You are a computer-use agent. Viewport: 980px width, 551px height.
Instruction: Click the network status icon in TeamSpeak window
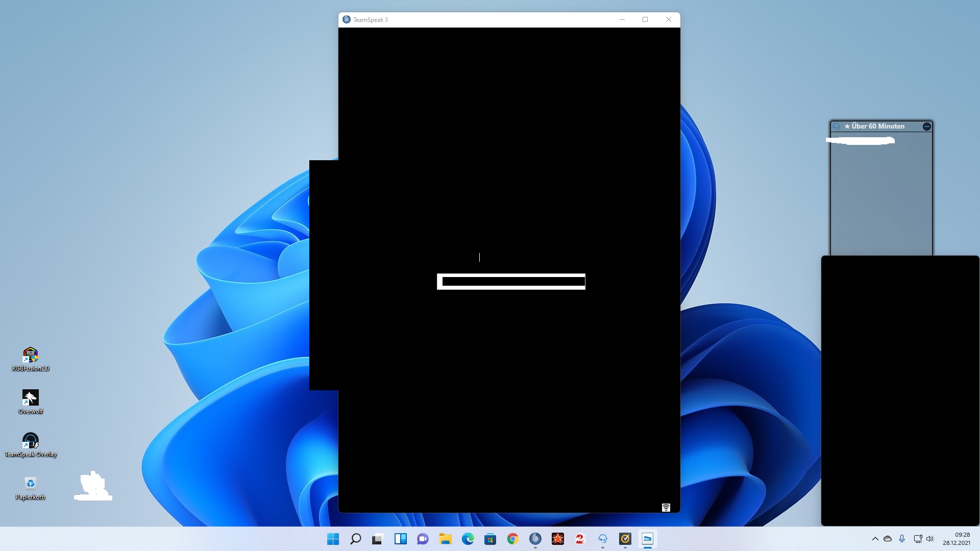(x=666, y=507)
